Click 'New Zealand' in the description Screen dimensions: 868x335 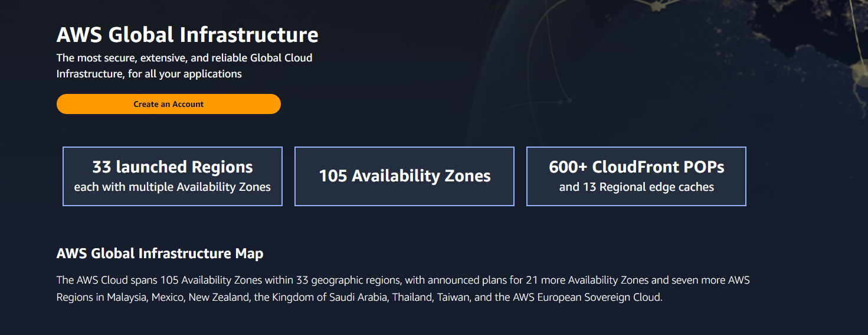[218, 297]
